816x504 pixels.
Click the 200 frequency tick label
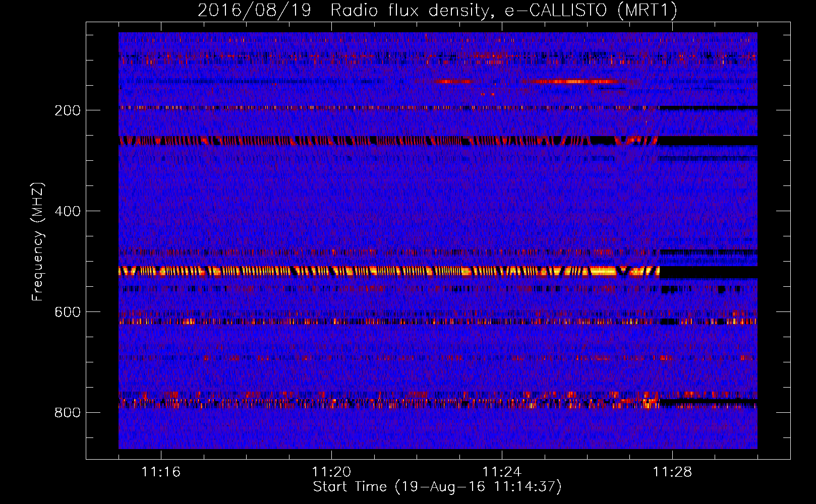68,110
